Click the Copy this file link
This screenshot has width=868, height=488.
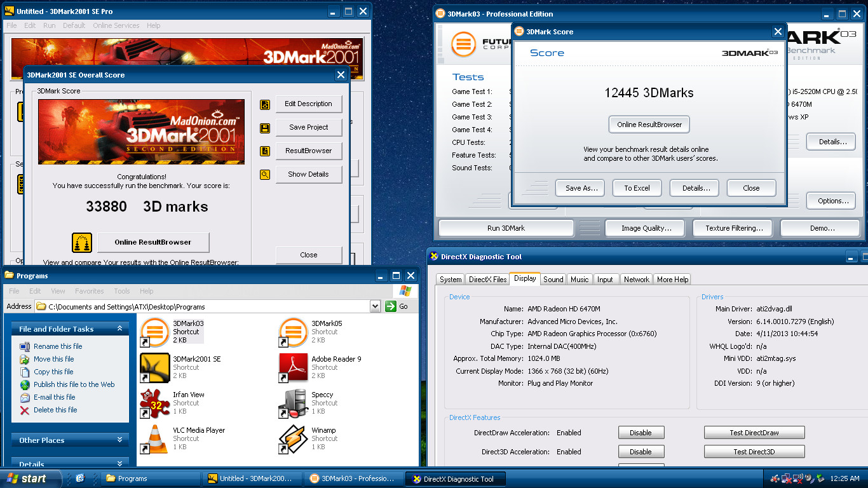53,372
